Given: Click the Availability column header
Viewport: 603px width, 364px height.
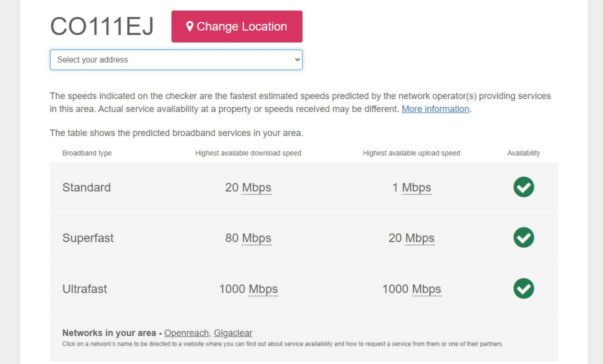Looking at the screenshot, I should pos(524,153).
